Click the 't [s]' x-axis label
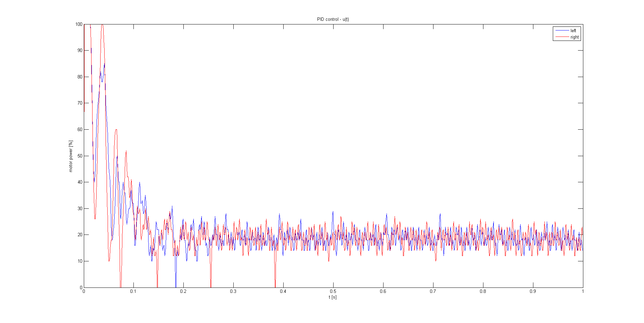 pyautogui.click(x=333, y=297)
